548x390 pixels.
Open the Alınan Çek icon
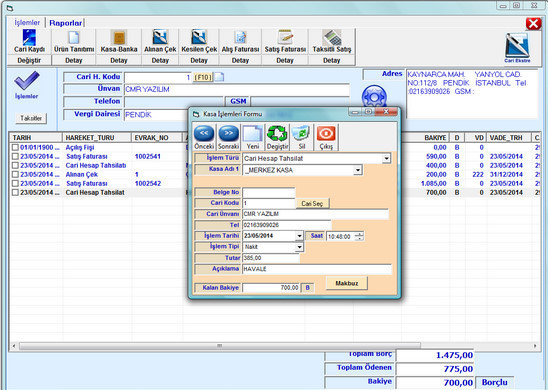pyautogui.click(x=160, y=37)
